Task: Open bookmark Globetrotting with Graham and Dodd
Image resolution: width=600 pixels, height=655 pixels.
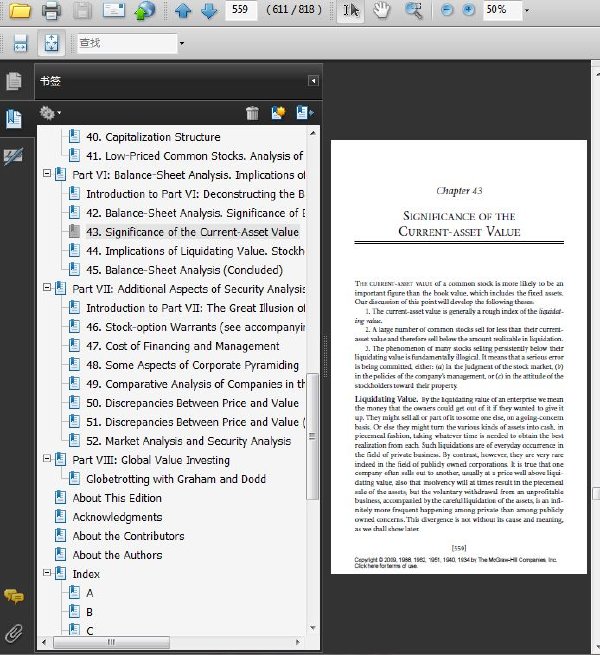Action: click(176, 479)
